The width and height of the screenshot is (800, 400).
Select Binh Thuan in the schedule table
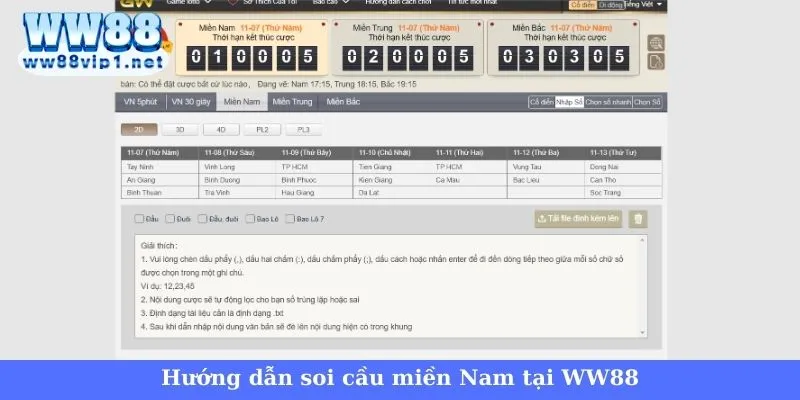(x=144, y=193)
